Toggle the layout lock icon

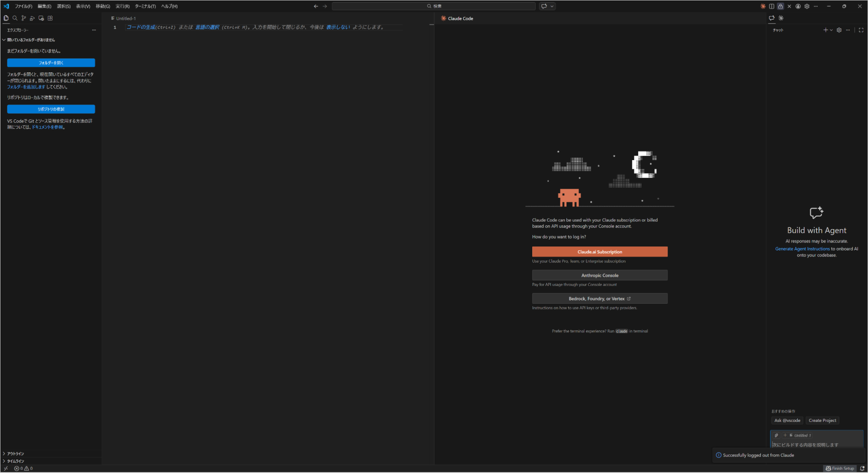click(780, 6)
